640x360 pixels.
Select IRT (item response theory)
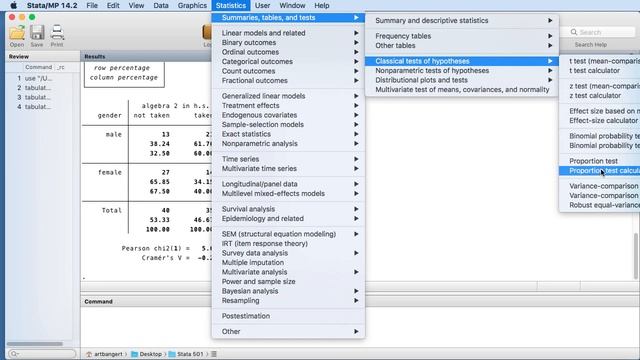pyautogui.click(x=288, y=243)
